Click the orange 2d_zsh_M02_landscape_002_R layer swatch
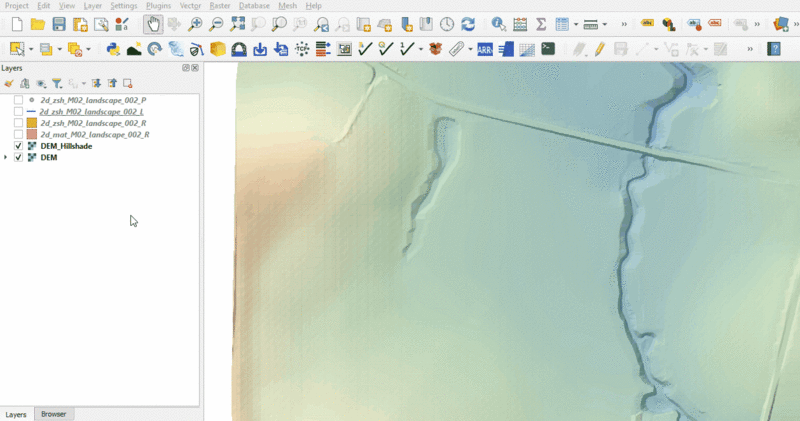Viewport: 800px width, 421px height. coord(32,123)
